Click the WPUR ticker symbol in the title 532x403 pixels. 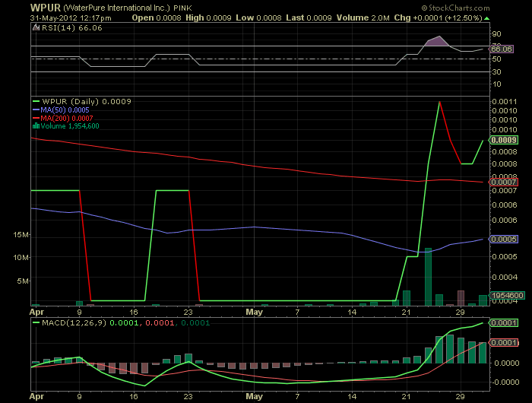tap(46, 8)
